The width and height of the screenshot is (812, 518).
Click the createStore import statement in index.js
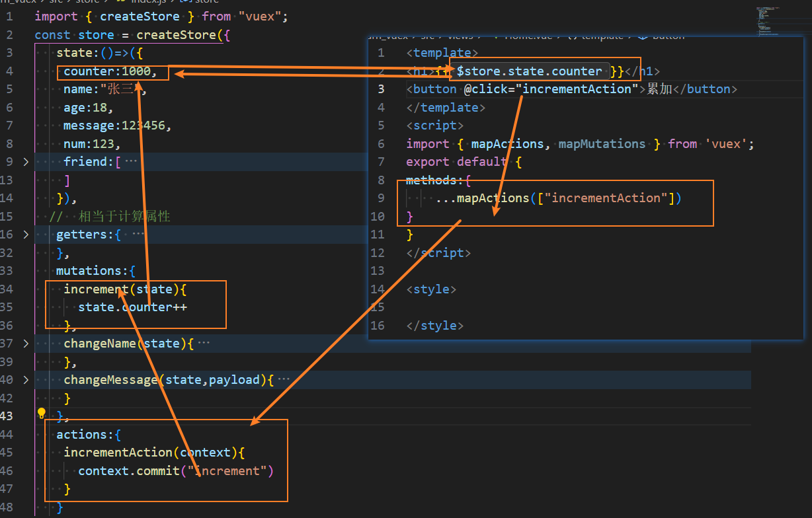point(161,17)
